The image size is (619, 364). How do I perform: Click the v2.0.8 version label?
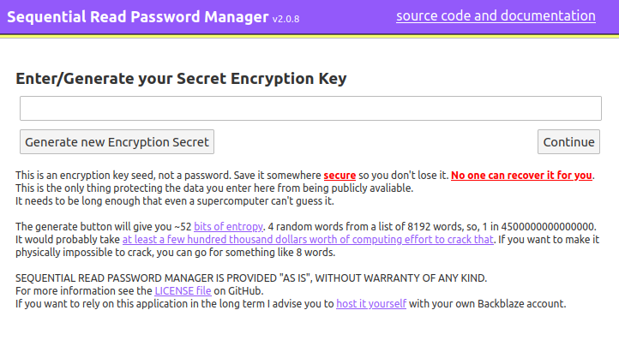(x=285, y=19)
